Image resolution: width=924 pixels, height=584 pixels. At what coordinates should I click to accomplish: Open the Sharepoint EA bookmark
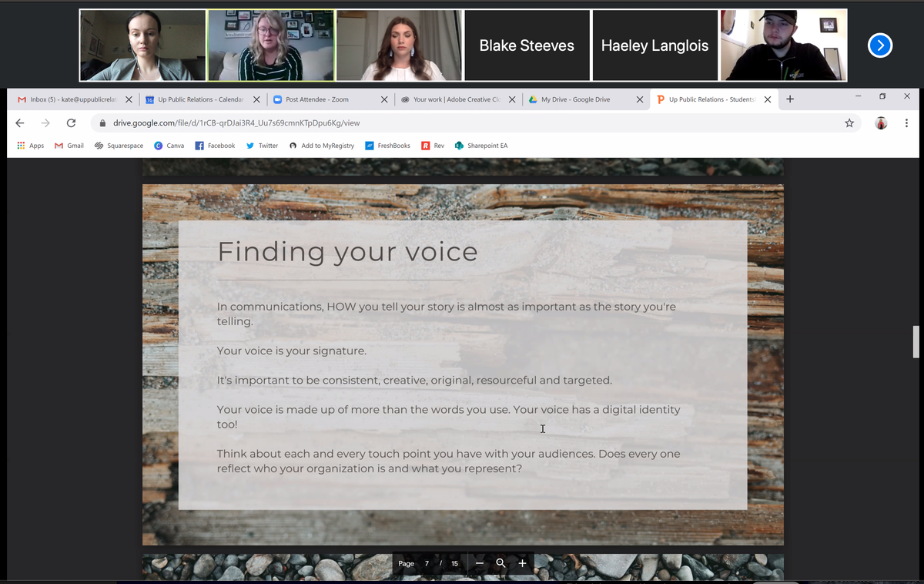[480, 146]
